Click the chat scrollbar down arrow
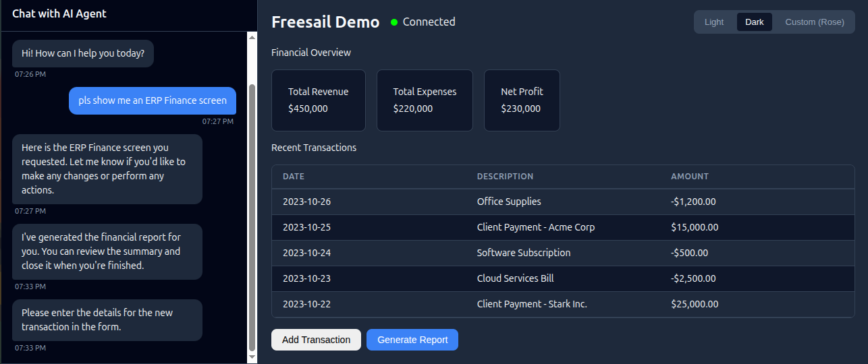Viewport: 868px width, 364px height. 252,357
